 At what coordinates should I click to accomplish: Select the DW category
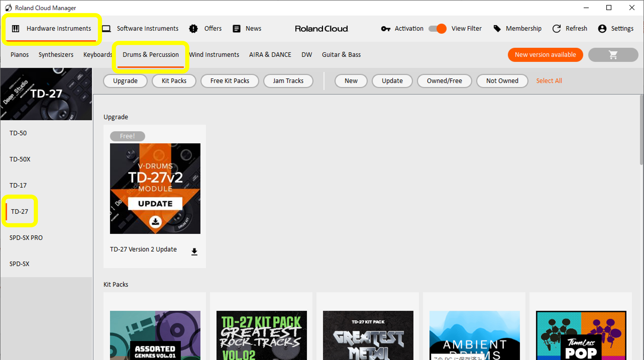coord(307,55)
